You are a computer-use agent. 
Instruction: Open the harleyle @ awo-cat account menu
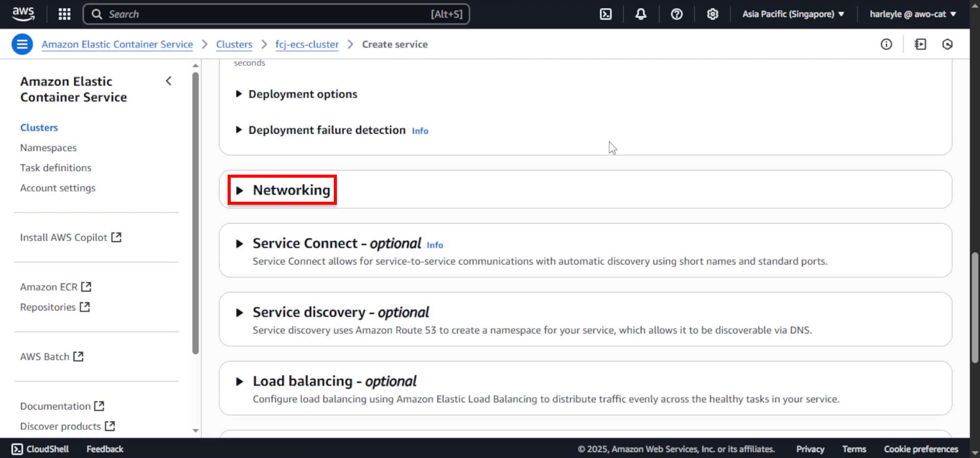click(x=913, y=14)
